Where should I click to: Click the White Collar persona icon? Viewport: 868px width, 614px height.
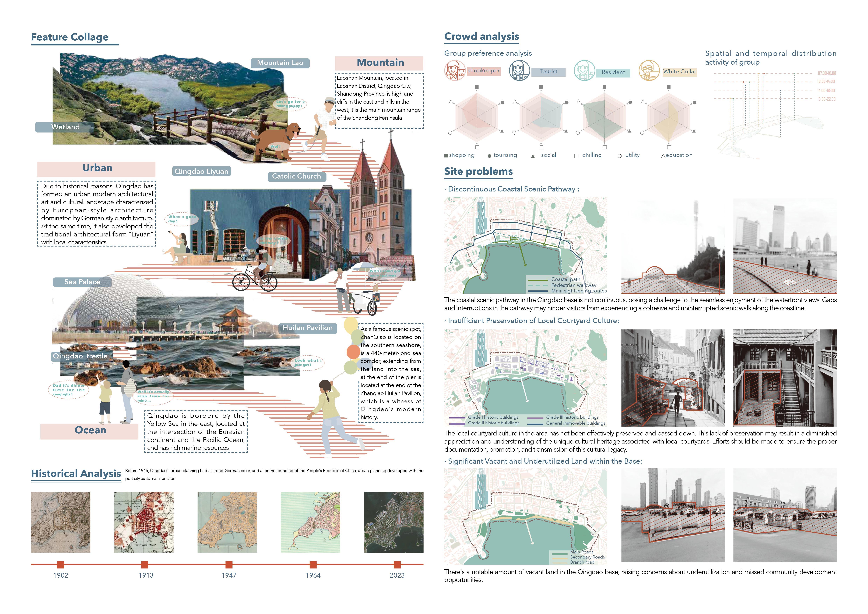tap(649, 70)
